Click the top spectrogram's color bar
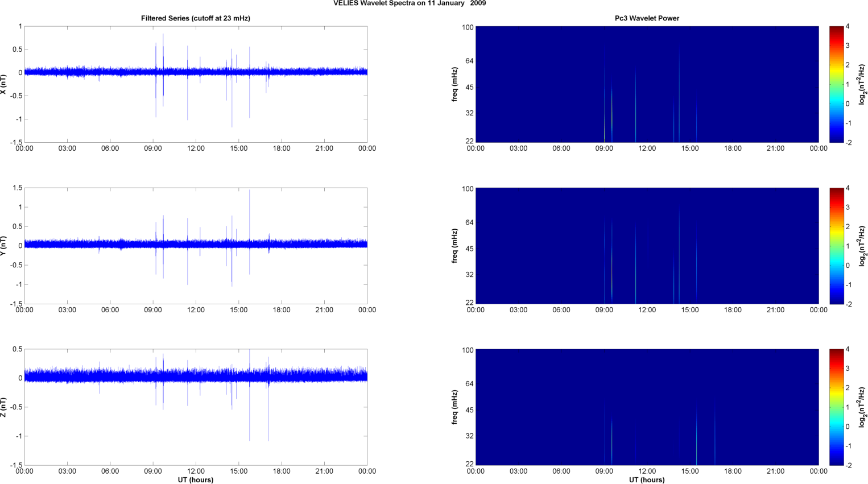The width and height of the screenshot is (868, 484). [x=836, y=84]
